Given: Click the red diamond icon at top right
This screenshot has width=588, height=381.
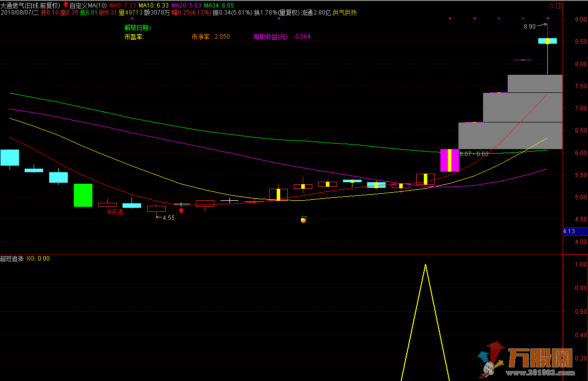Looking at the screenshot, I should click(552, 6).
